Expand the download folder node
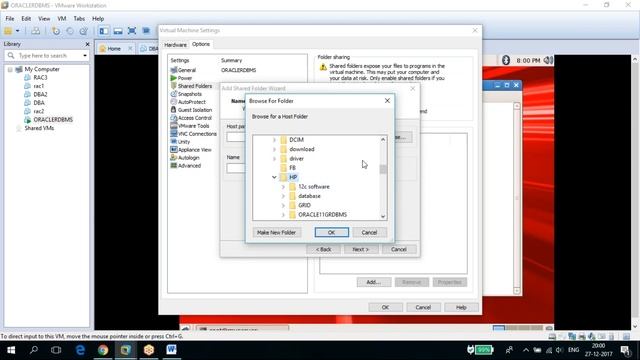 click(274, 149)
